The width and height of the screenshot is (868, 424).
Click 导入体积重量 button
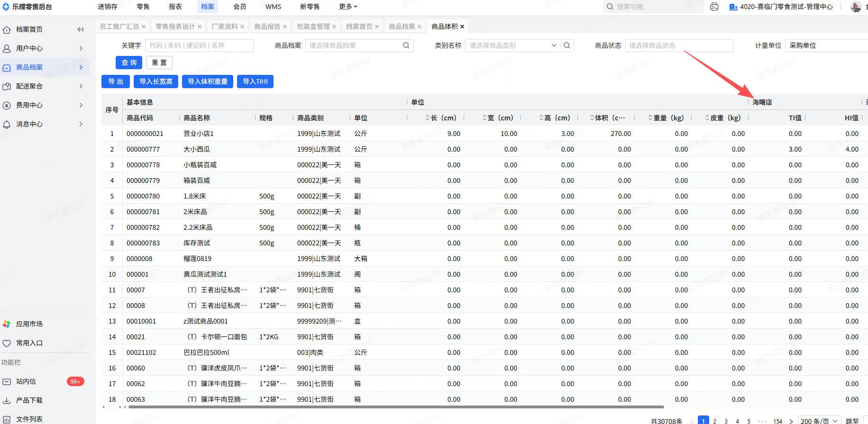(208, 81)
